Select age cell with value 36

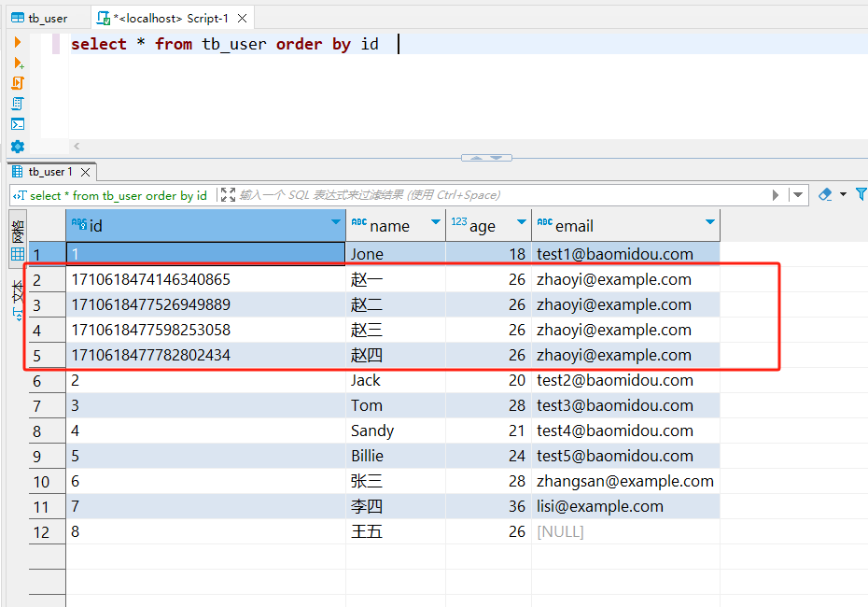[x=488, y=506]
